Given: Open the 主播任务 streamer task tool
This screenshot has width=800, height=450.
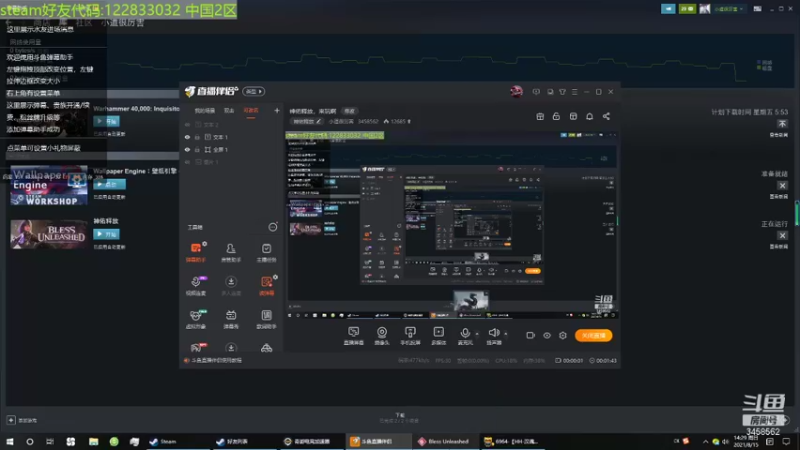Looking at the screenshot, I should point(266,252).
